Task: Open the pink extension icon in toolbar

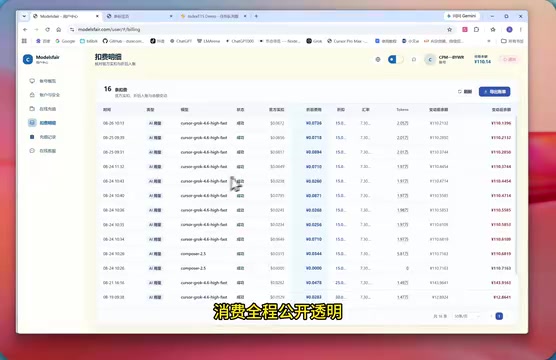Action: (465, 29)
